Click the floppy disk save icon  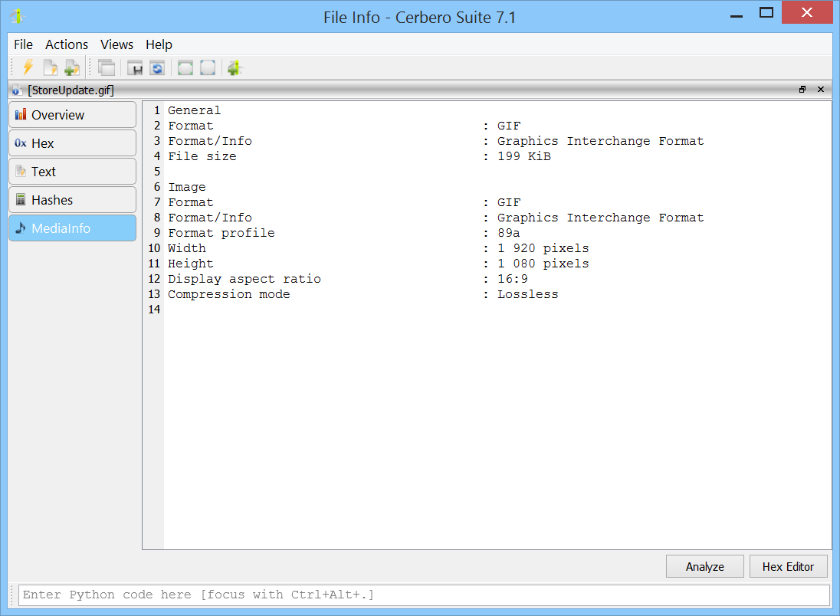click(136, 67)
